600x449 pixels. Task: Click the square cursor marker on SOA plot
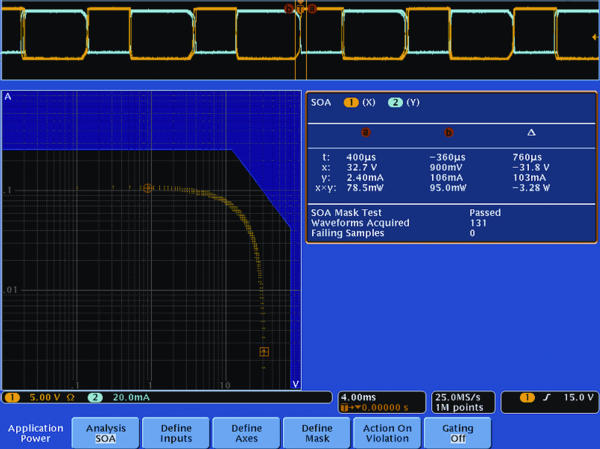(x=264, y=352)
